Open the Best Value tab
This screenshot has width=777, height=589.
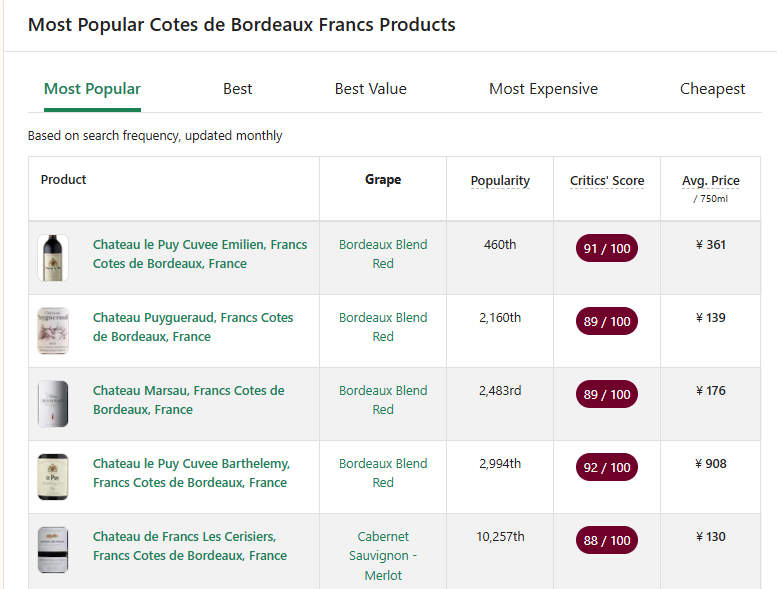370,89
